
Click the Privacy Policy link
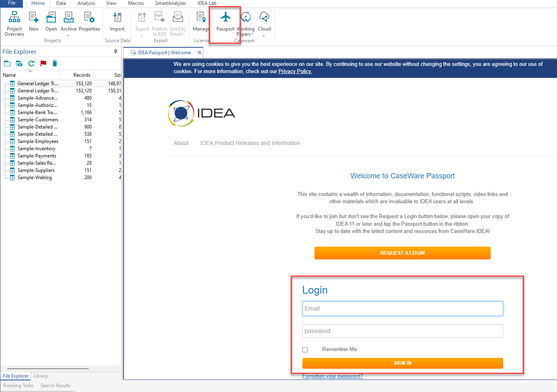[x=295, y=71]
